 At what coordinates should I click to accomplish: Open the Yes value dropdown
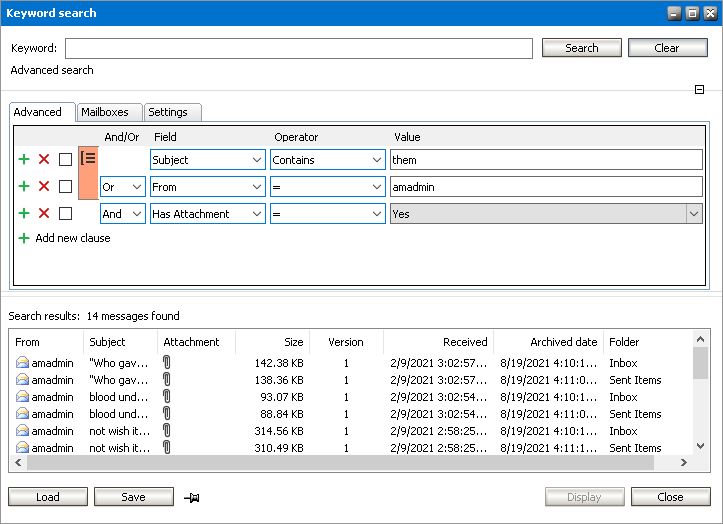[x=693, y=213]
